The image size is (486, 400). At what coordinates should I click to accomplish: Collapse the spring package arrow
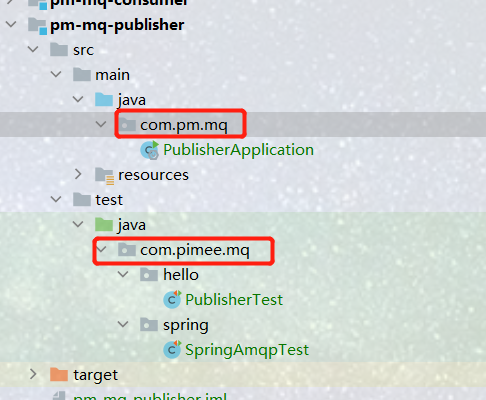point(123,324)
